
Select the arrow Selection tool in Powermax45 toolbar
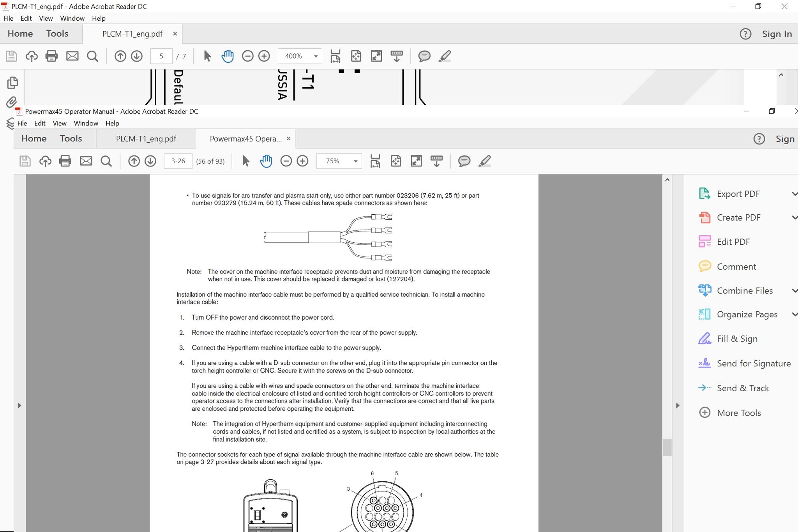tap(245, 161)
